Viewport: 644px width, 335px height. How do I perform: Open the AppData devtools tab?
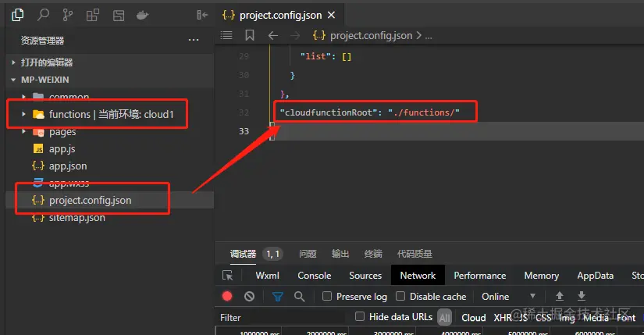[x=595, y=276]
